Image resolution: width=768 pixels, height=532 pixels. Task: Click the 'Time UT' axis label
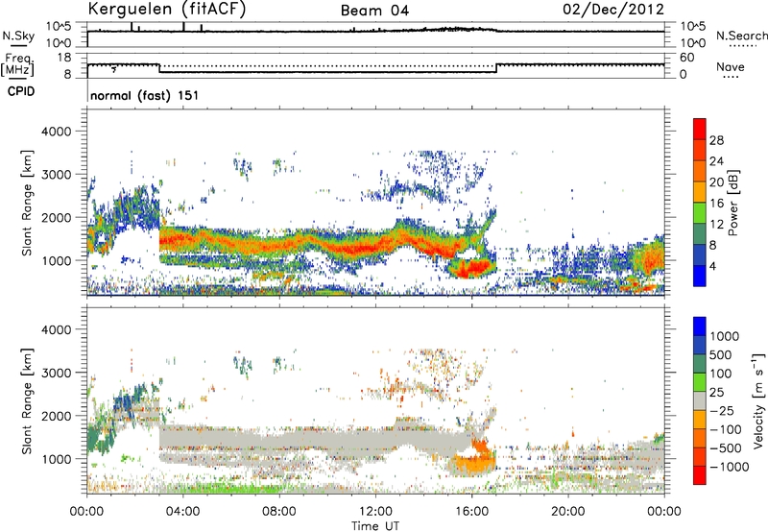375,525
